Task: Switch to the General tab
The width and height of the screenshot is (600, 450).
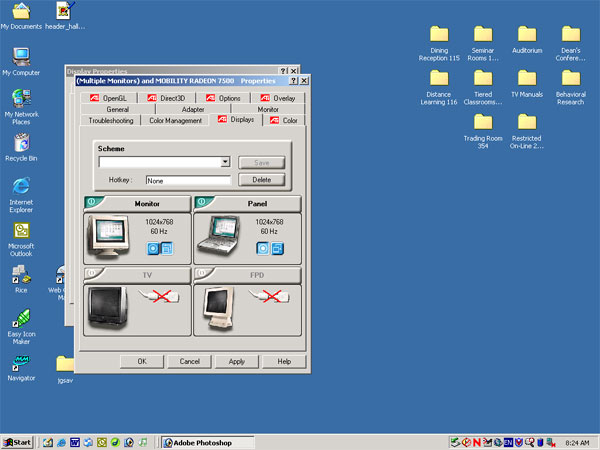Action: (118, 109)
